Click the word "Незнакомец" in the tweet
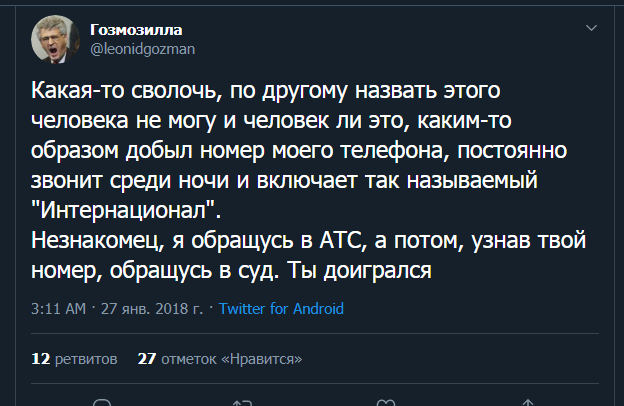The width and height of the screenshot is (624, 406). [90, 242]
